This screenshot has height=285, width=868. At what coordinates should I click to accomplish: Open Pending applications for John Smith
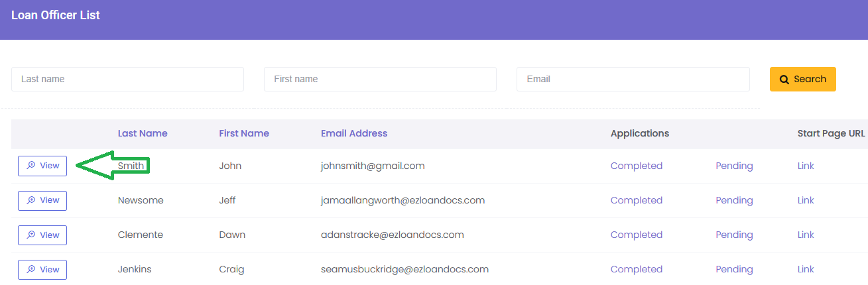coord(734,166)
